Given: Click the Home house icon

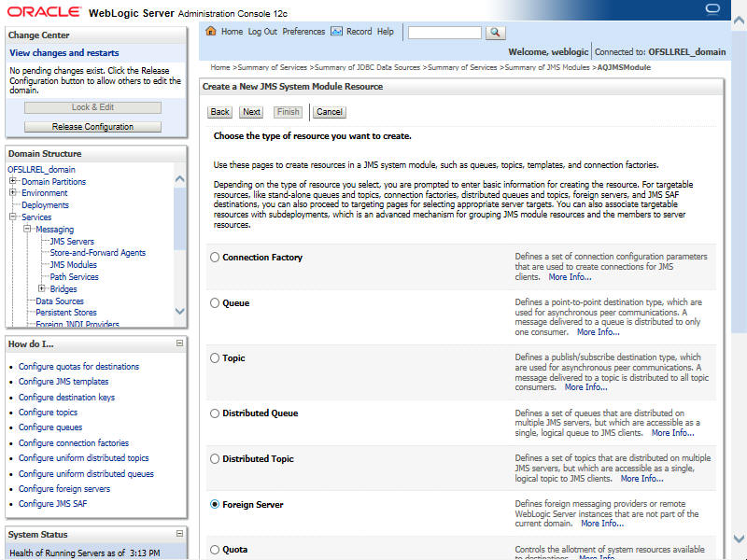Looking at the screenshot, I should 211,31.
